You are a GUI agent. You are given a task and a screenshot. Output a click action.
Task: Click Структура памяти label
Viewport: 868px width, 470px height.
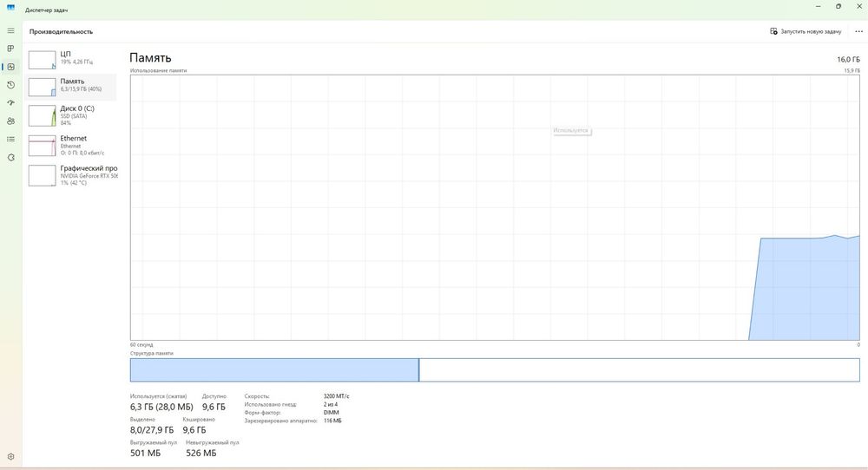pyautogui.click(x=152, y=353)
